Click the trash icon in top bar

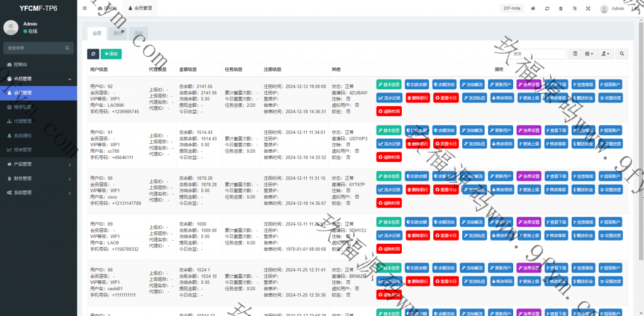(x=560, y=9)
